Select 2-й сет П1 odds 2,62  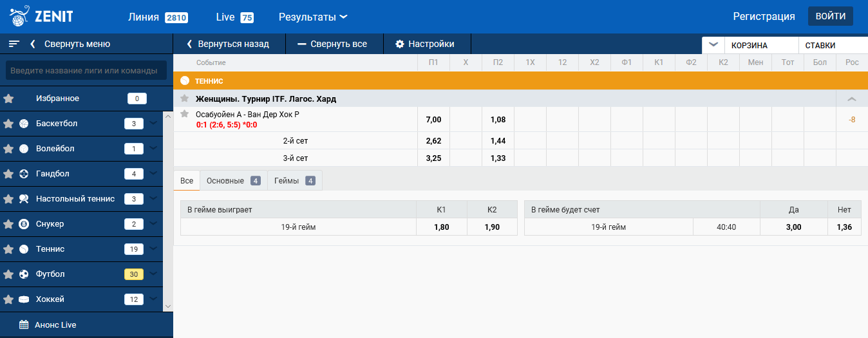pyautogui.click(x=433, y=140)
